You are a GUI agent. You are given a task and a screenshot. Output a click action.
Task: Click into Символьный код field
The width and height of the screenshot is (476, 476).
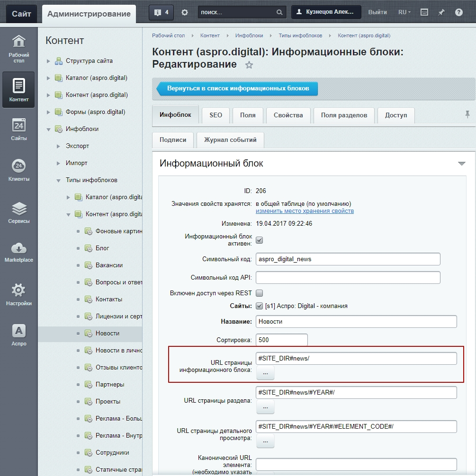point(348,259)
